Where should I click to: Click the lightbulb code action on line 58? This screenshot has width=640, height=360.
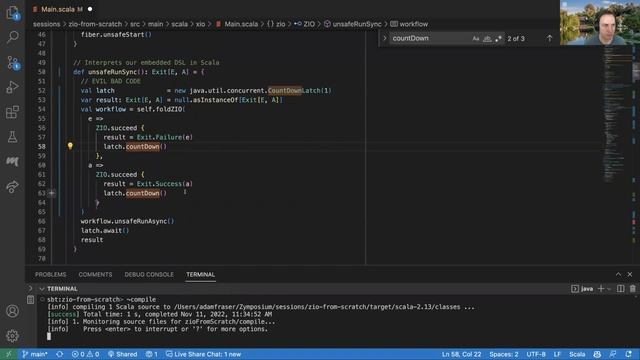coord(70,146)
